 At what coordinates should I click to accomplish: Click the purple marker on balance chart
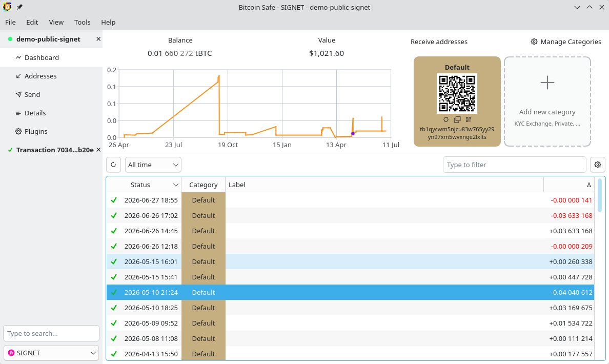pyautogui.click(x=353, y=134)
